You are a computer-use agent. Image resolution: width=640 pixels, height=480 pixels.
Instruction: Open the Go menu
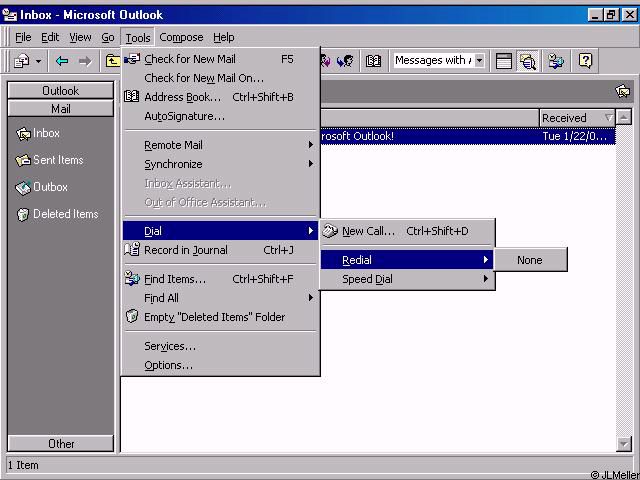pyautogui.click(x=108, y=38)
